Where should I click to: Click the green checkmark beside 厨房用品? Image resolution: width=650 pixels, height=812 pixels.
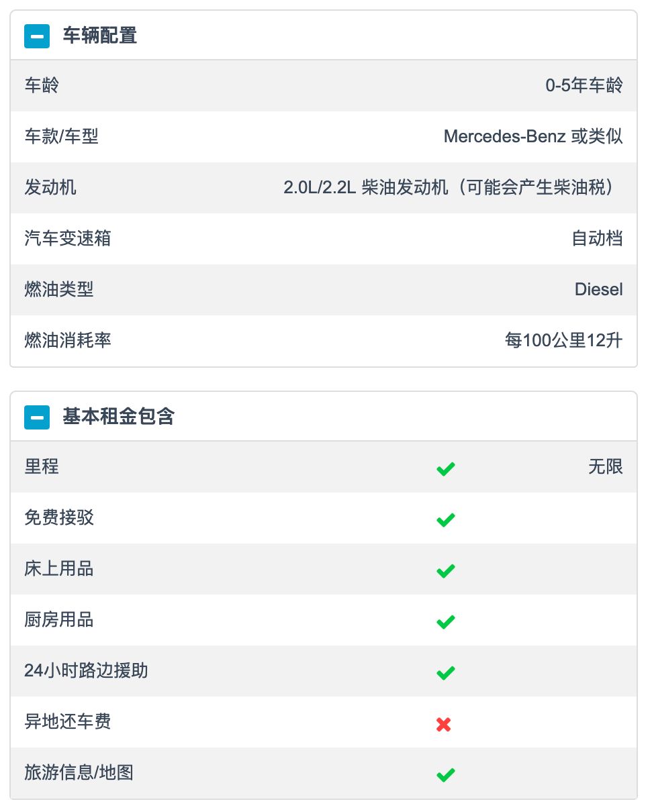tap(445, 621)
